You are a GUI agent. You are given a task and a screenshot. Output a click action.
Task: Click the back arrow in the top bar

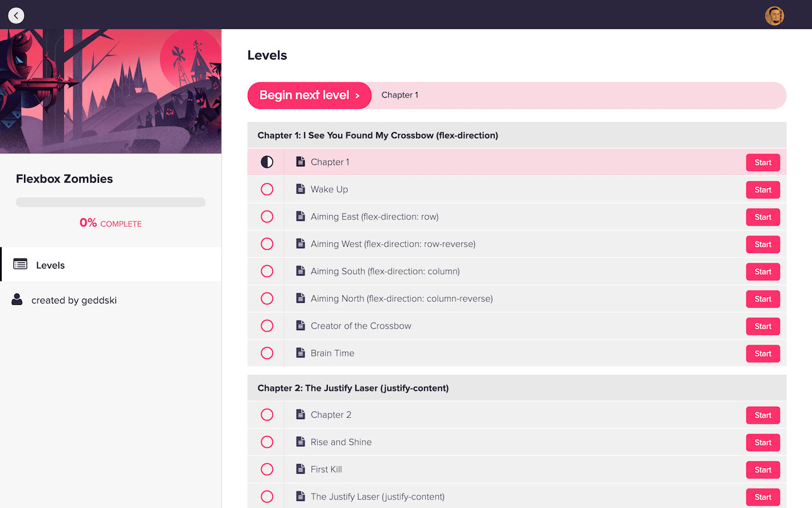[x=16, y=15]
